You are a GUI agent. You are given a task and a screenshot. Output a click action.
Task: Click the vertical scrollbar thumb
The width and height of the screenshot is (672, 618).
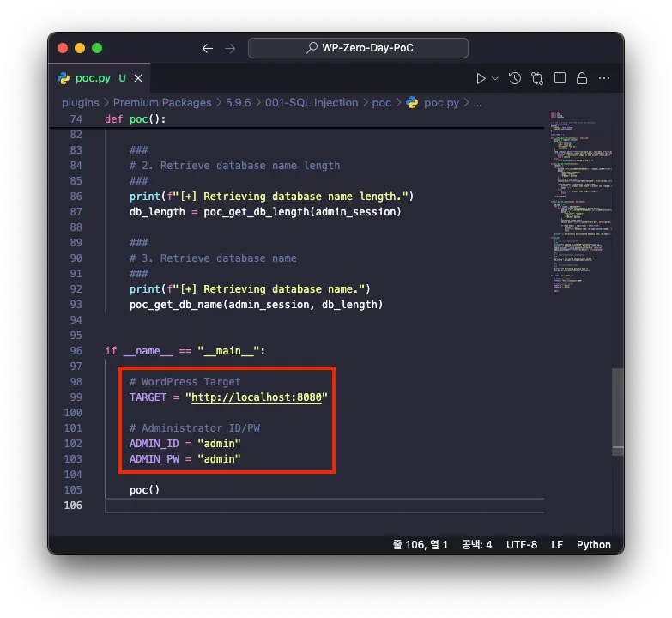coord(616,410)
